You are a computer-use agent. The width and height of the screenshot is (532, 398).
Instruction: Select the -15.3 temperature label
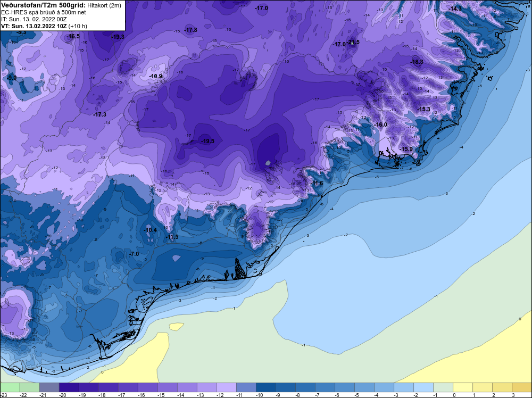pyautogui.click(x=424, y=109)
